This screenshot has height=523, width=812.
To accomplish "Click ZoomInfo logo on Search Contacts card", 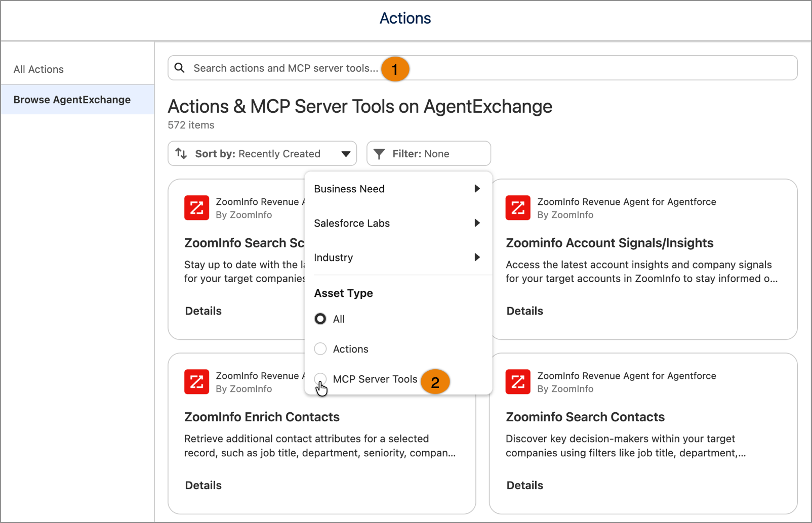I will click(x=518, y=382).
